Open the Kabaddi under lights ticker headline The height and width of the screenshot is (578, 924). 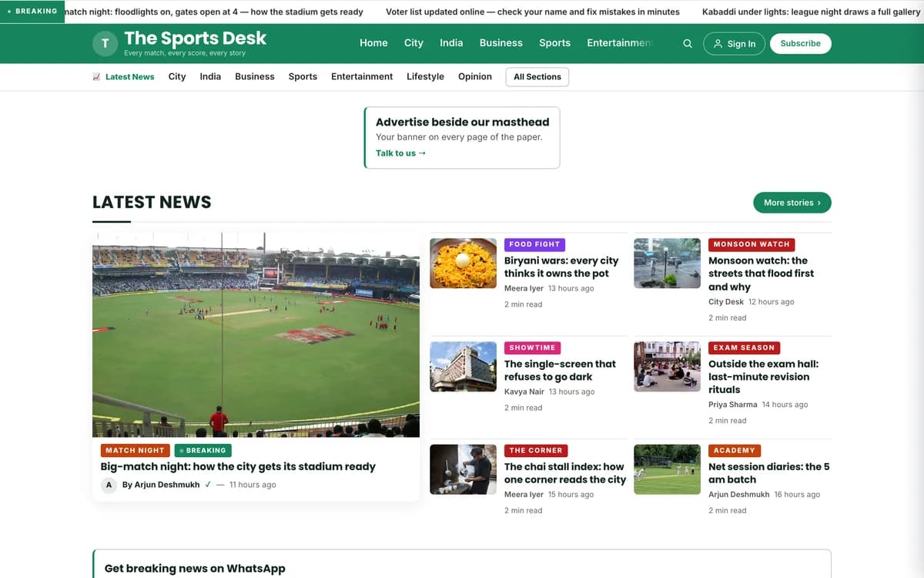pos(812,12)
